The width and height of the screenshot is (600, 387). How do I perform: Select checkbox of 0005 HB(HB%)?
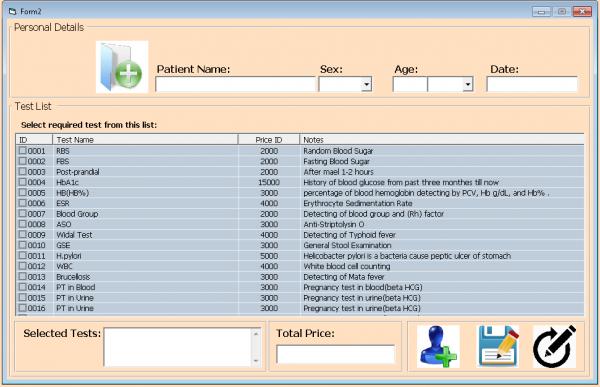tap(23, 193)
